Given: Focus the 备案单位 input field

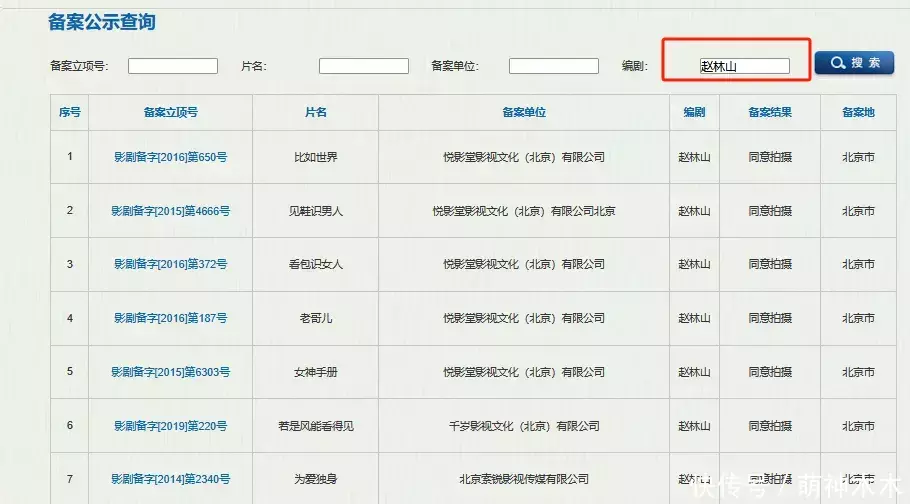Looking at the screenshot, I should point(553,66).
